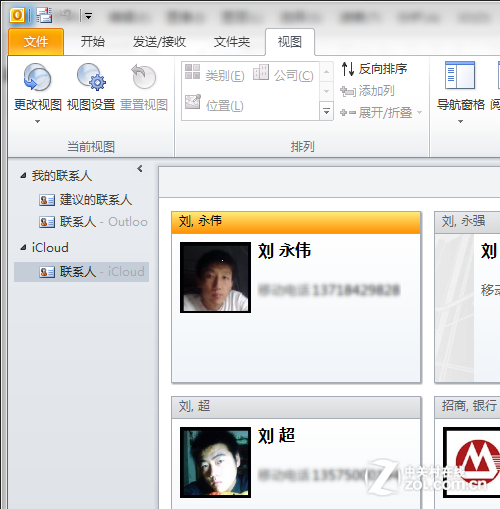Open the Customize Quick Access Toolbar dropdown
The height and width of the screenshot is (509, 500).
tap(88, 16)
